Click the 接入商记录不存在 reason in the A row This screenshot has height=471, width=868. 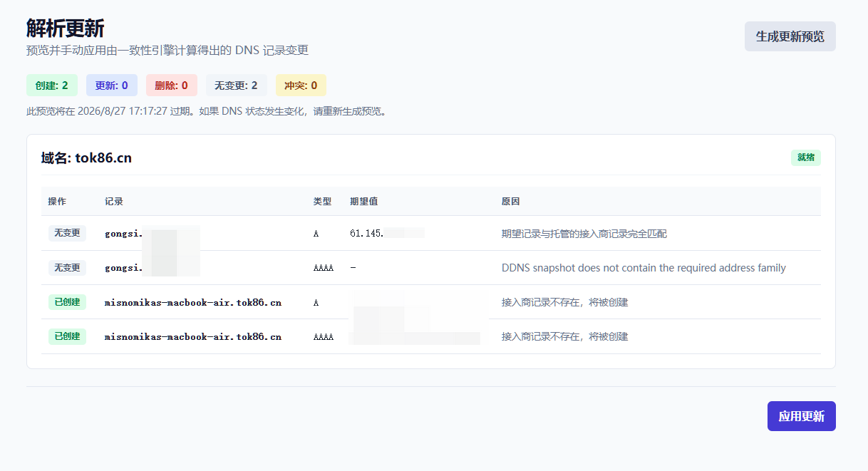click(564, 302)
